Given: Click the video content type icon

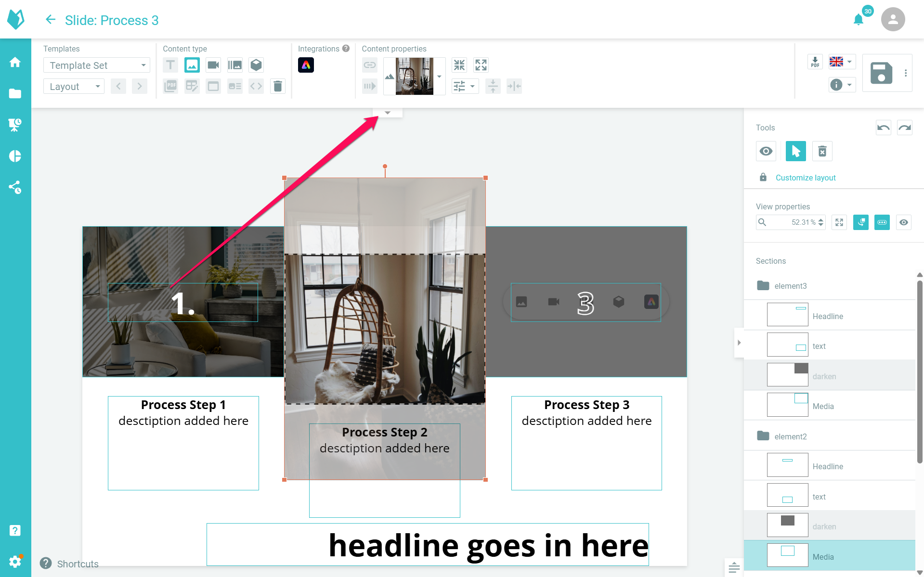Looking at the screenshot, I should pyautogui.click(x=213, y=65).
